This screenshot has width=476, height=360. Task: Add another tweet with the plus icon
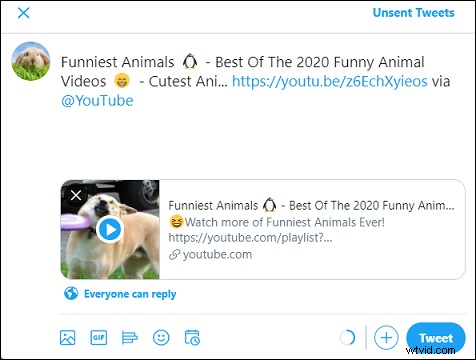pos(386,338)
